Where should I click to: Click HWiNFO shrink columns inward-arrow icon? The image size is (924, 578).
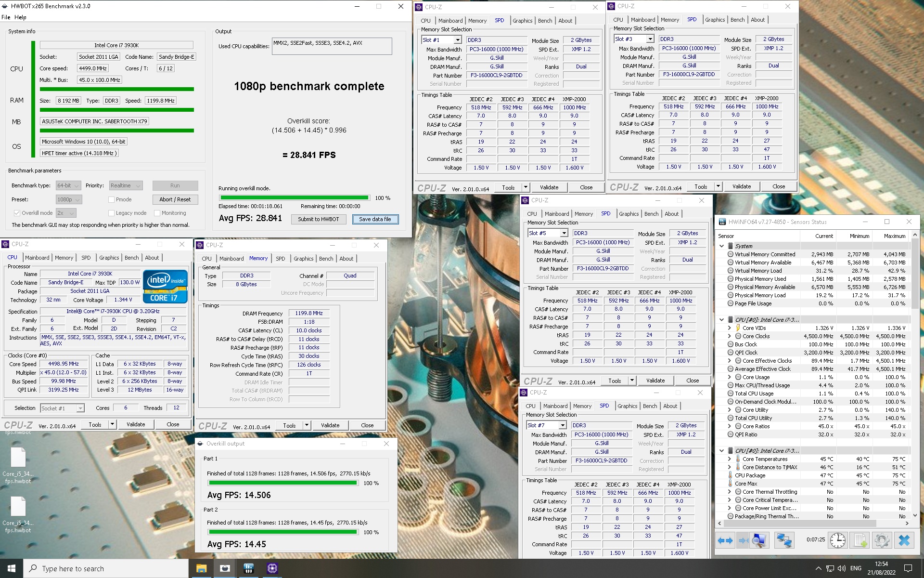(743, 540)
